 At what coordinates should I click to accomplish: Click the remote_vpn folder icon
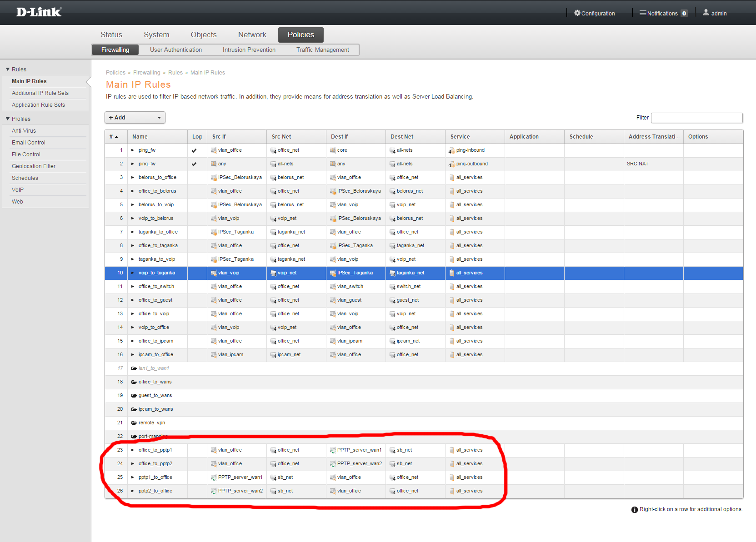[x=134, y=423]
